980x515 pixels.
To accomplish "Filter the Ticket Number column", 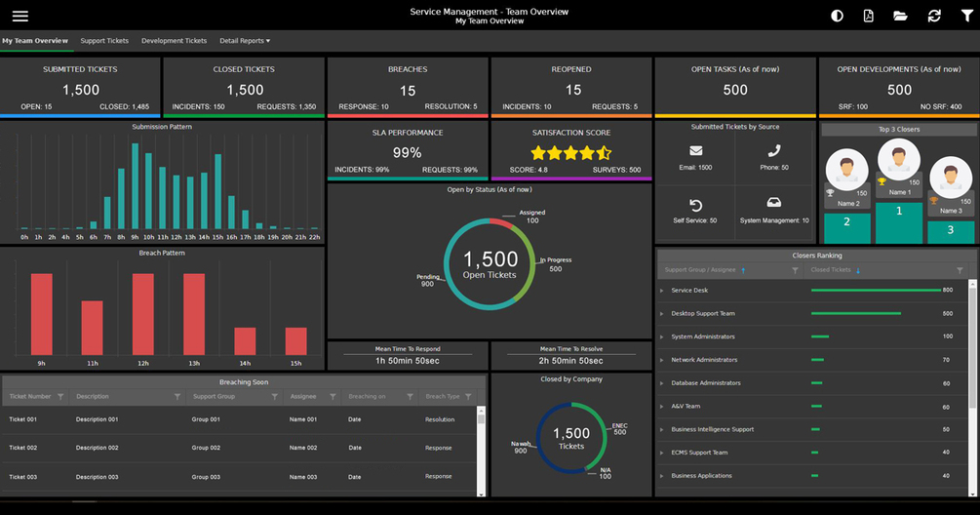I will 60,397.
